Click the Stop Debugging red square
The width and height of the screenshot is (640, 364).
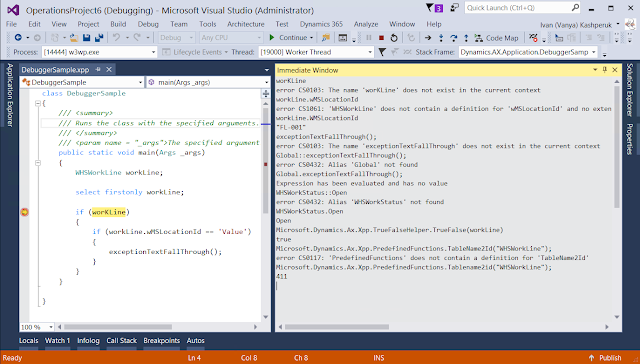(x=381, y=38)
